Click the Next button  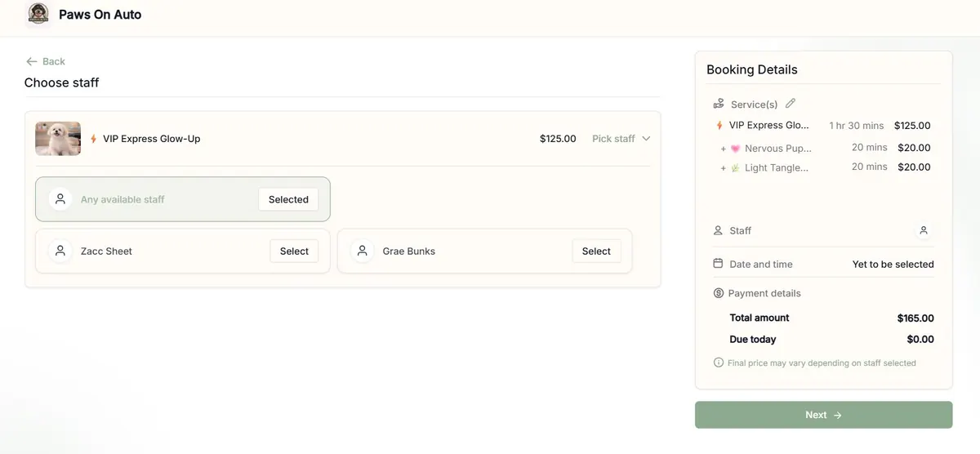click(823, 415)
